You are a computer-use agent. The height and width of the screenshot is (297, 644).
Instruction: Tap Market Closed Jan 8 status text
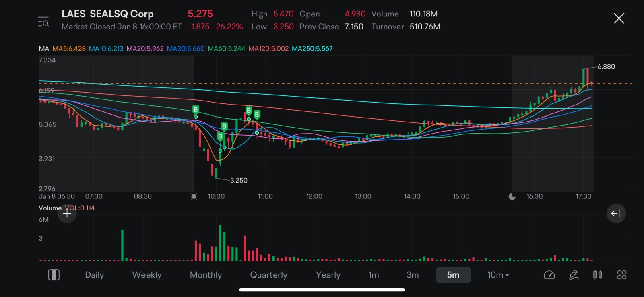tap(122, 27)
